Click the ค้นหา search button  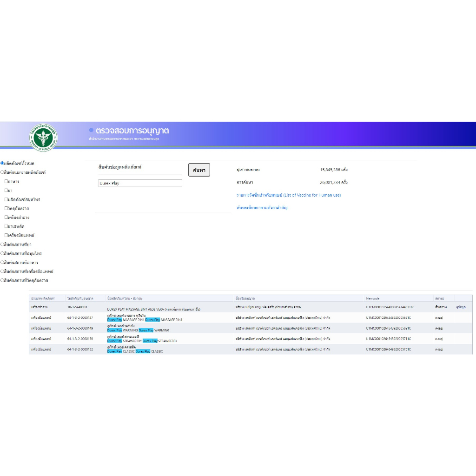point(199,170)
